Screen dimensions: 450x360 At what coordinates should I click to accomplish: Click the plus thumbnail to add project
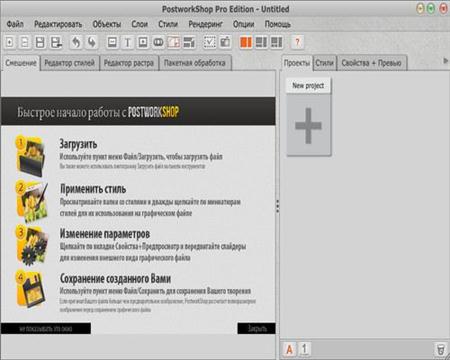coord(309,125)
